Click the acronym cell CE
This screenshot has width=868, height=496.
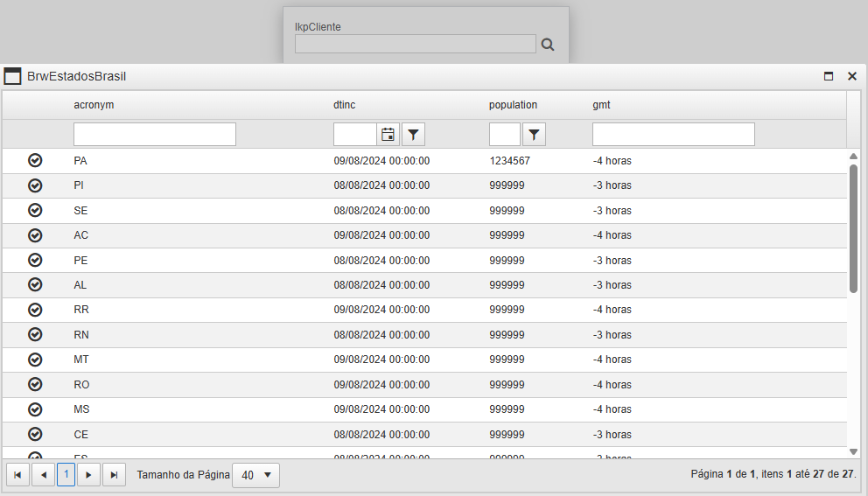[x=80, y=434]
